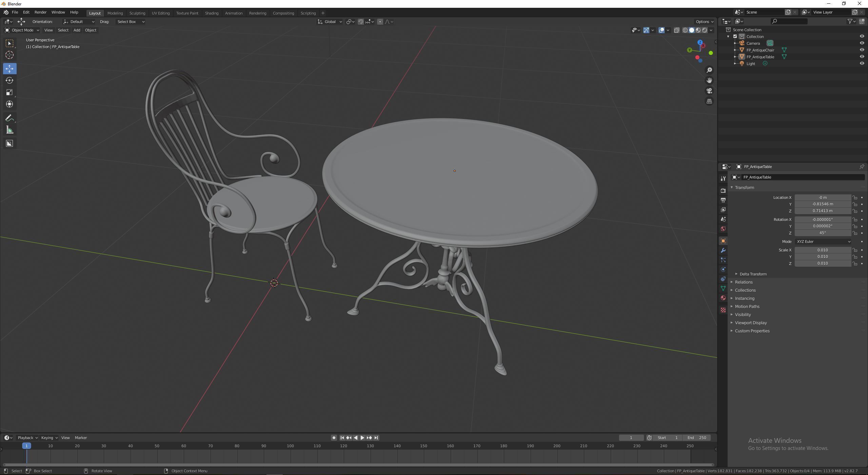
Task: Switch to the Sculpting workspace tab
Action: click(137, 13)
